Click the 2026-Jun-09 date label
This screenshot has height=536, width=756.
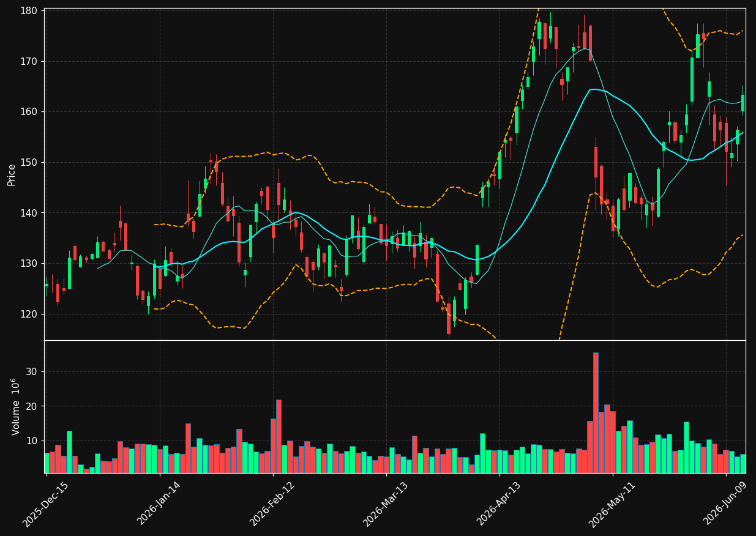[x=725, y=504]
